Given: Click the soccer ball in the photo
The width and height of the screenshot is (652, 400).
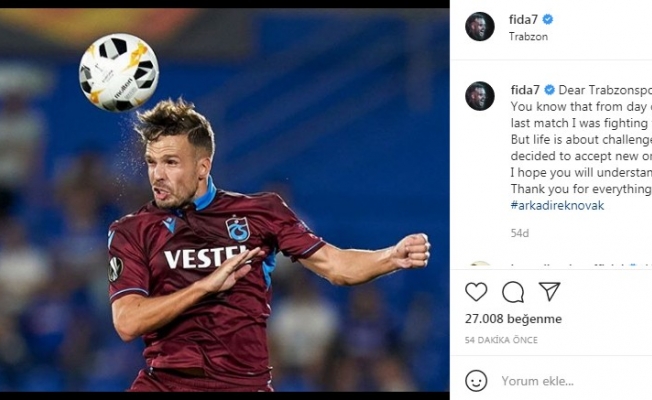Looking at the screenshot, I should [x=118, y=72].
